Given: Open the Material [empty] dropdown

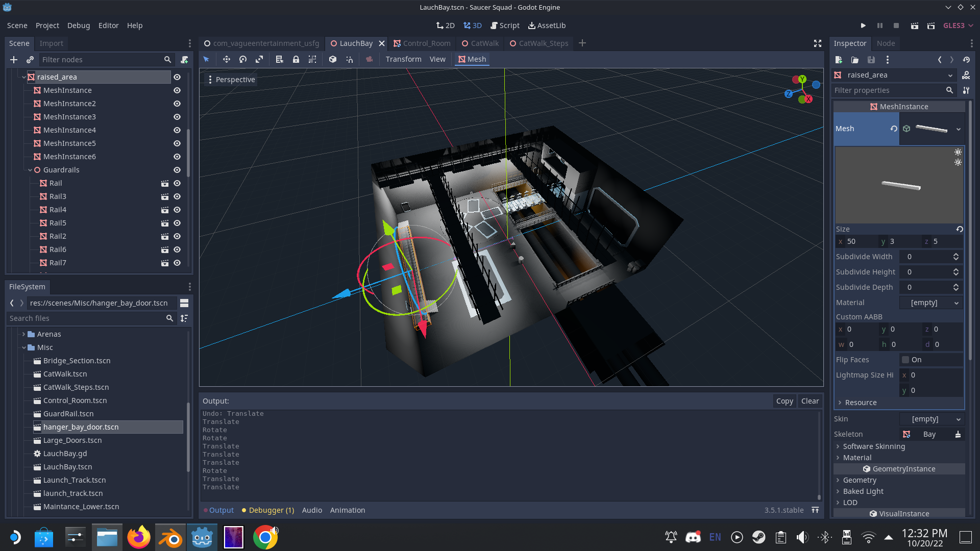Looking at the screenshot, I should point(931,303).
